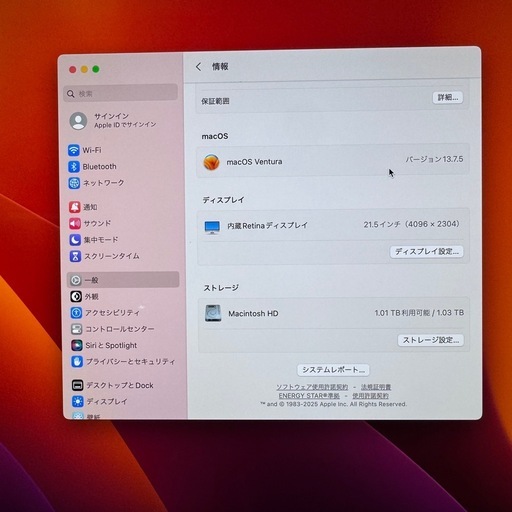Click the Macintosh HD drive icon
This screenshot has height=512, width=512.
pyautogui.click(x=213, y=313)
